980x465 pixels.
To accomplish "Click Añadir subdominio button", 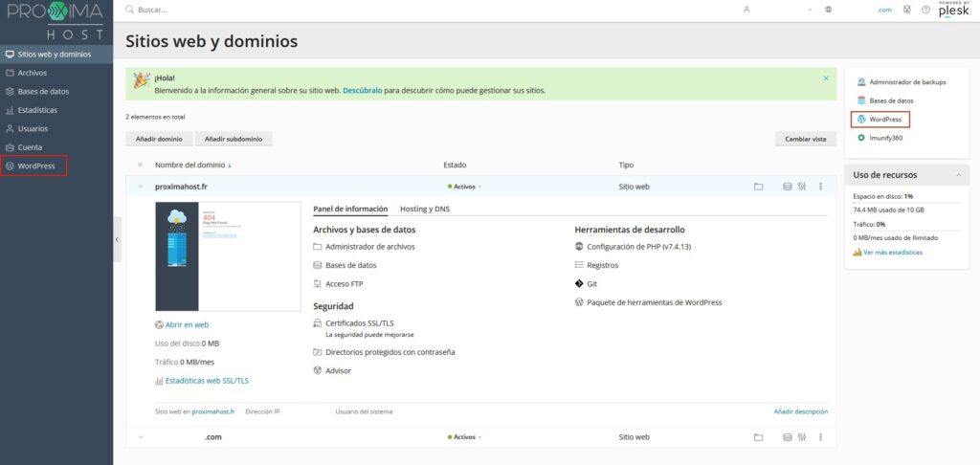I will click(234, 139).
